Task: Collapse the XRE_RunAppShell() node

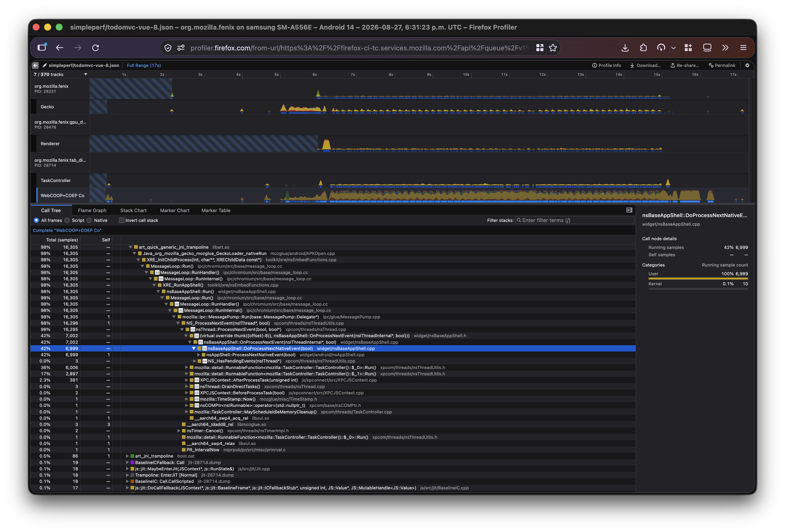Action: click(154, 285)
